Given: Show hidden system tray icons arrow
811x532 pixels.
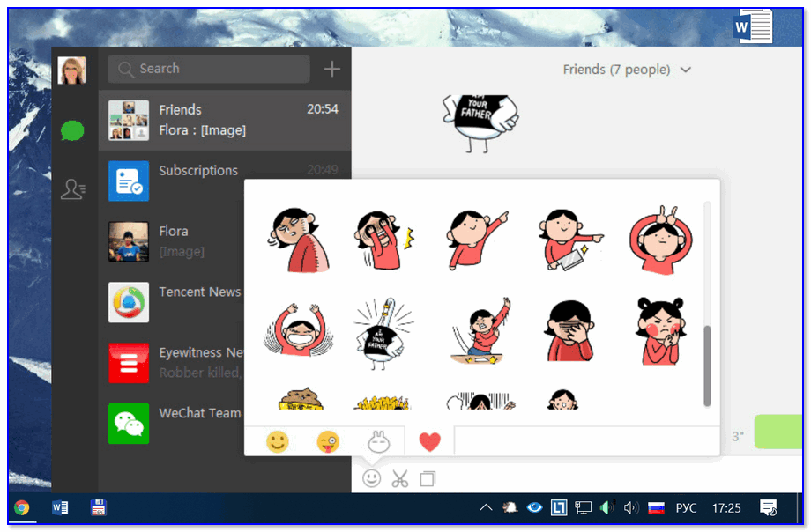Looking at the screenshot, I should click(x=486, y=507).
